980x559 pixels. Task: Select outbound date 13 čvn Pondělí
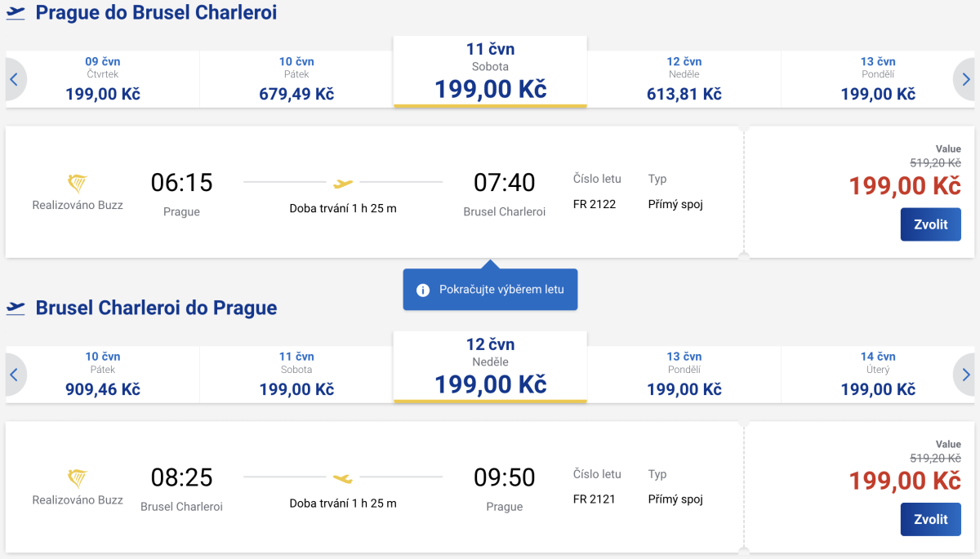pos(878,79)
